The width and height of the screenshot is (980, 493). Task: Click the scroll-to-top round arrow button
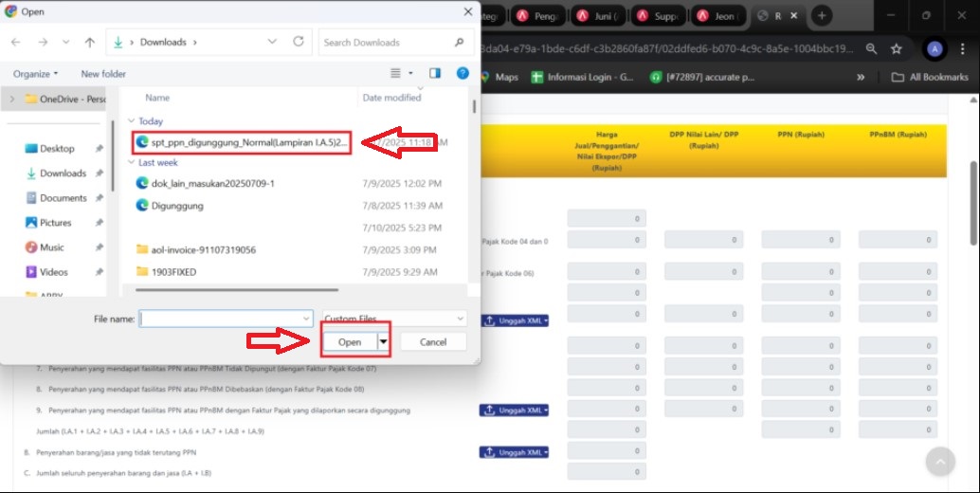[939, 461]
